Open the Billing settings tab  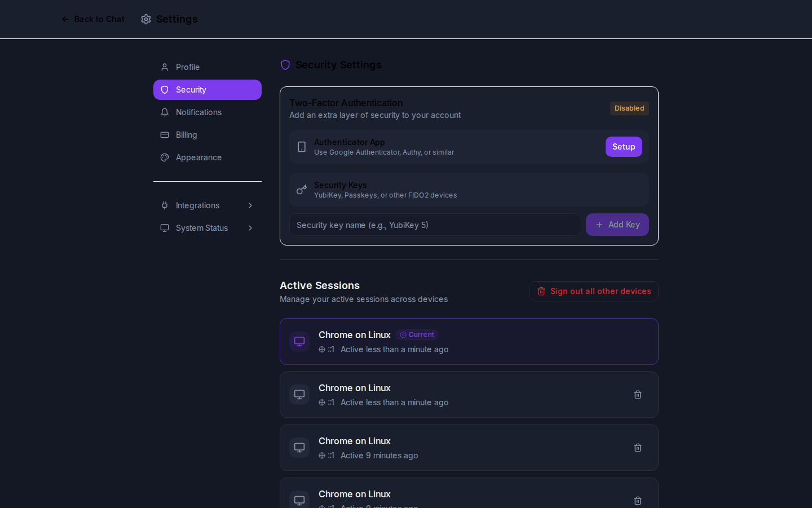(208, 135)
